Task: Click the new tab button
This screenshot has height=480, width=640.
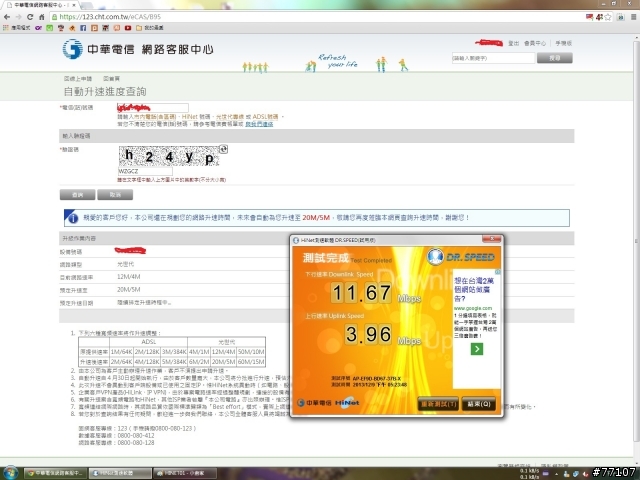Action: [87, 6]
